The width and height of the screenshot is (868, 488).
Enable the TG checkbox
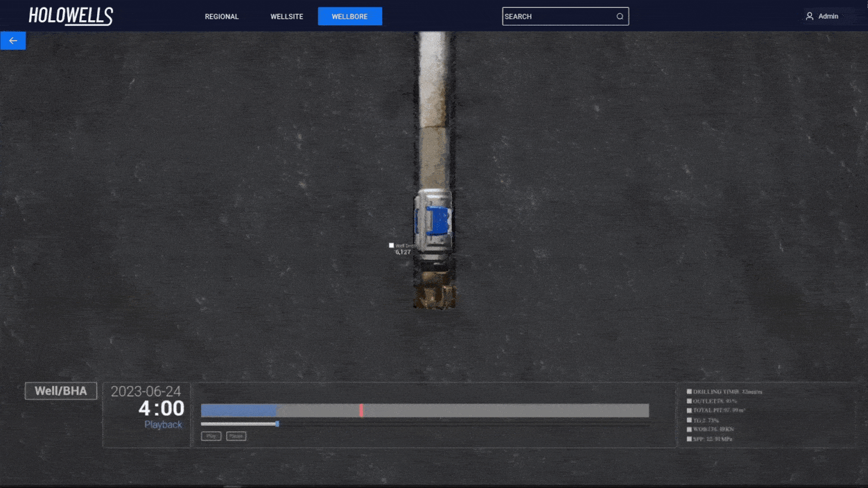pyautogui.click(x=689, y=420)
